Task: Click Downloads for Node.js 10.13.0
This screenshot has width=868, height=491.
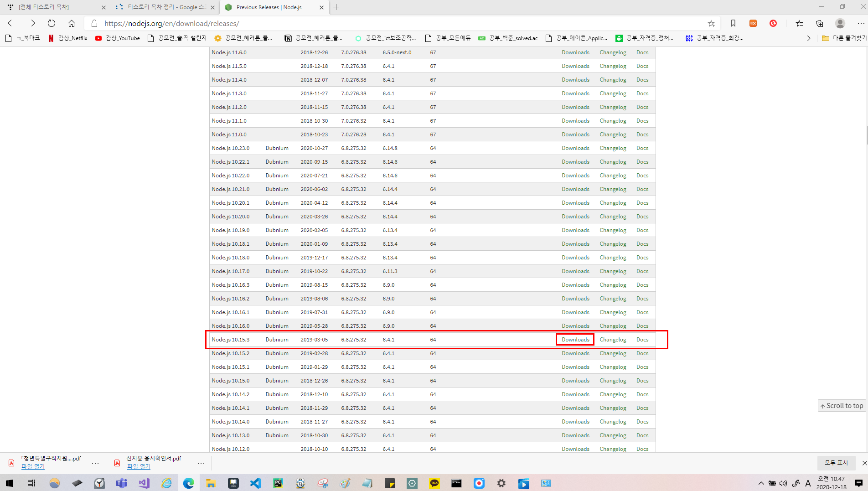Action: coord(575,435)
